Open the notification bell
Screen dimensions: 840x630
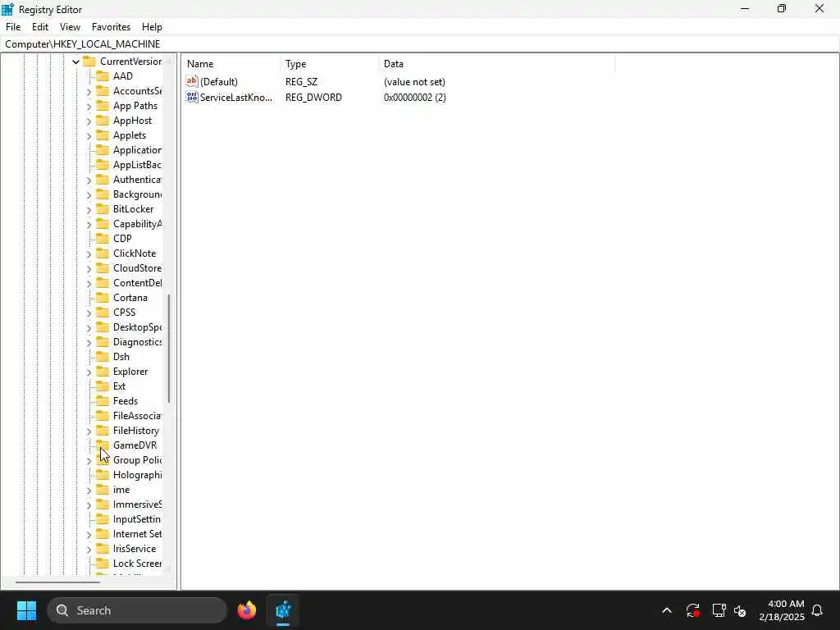tap(818, 610)
